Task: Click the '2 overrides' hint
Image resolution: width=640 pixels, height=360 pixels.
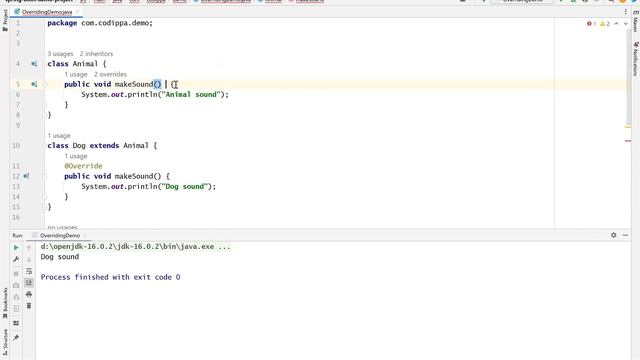Action: pyautogui.click(x=110, y=74)
